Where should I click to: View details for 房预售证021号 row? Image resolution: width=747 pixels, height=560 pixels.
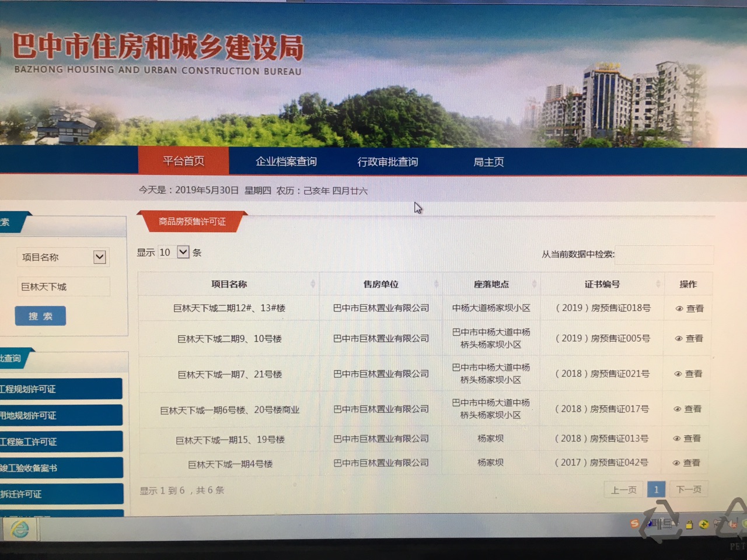(x=688, y=374)
